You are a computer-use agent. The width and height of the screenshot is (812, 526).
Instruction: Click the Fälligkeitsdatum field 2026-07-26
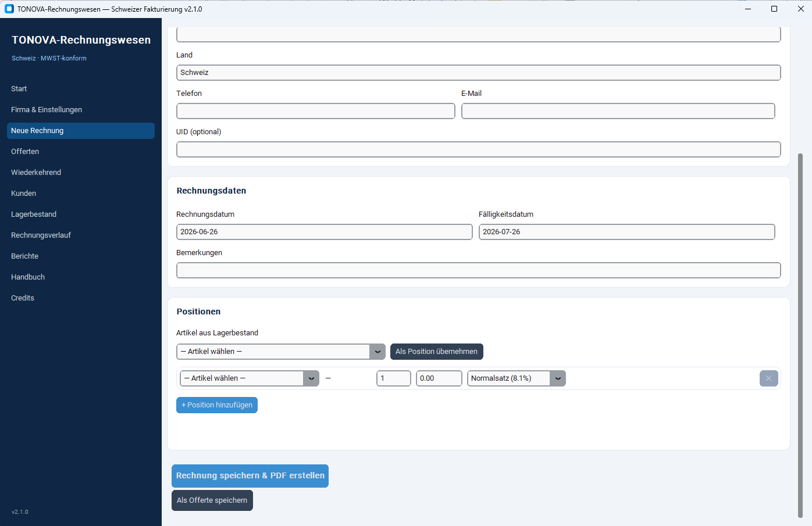pos(627,232)
